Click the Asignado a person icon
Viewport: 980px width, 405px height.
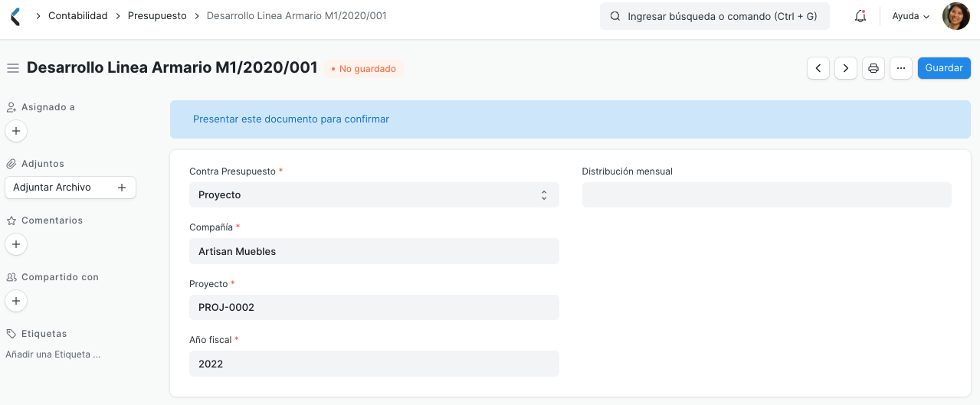pos(11,107)
